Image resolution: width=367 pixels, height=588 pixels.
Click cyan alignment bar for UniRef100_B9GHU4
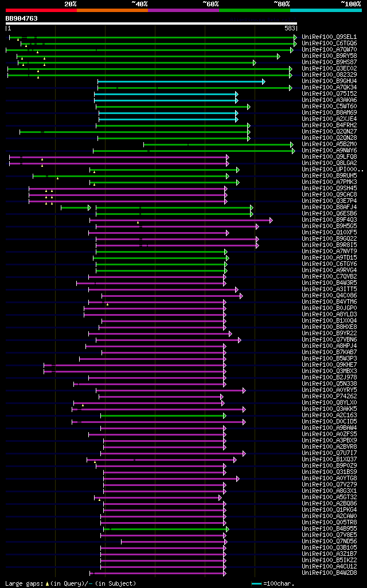[180, 81]
